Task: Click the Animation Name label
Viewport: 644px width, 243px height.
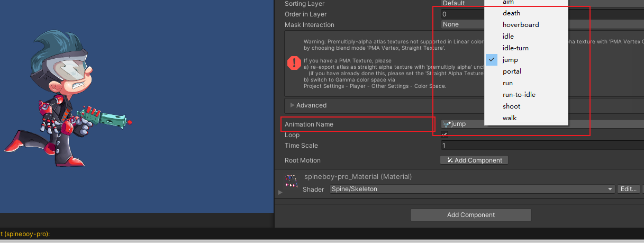Action: pyautogui.click(x=309, y=124)
